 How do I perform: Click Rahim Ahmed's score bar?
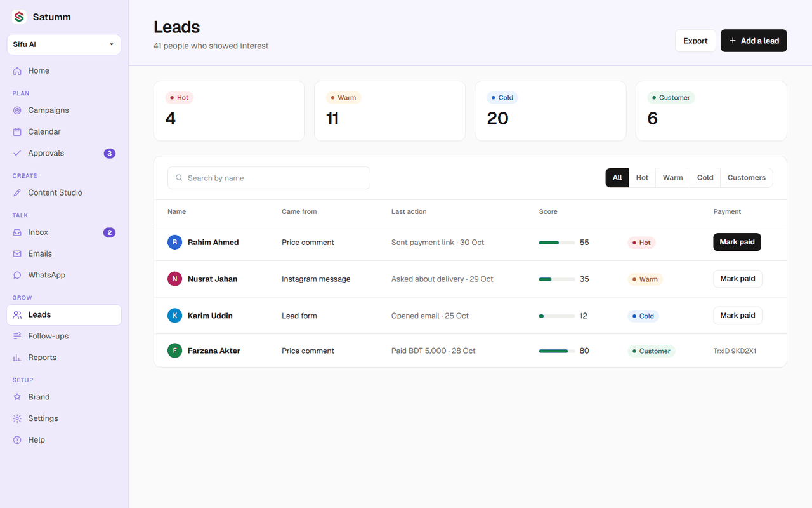(x=557, y=243)
